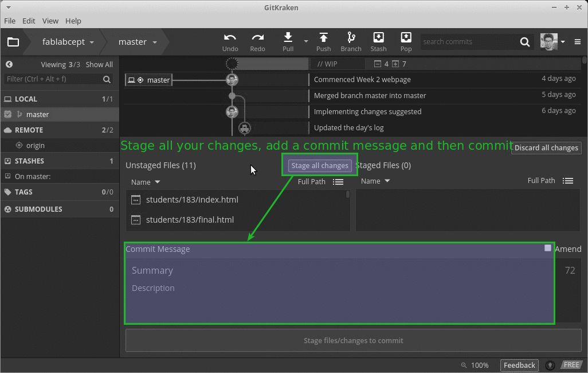Select local master branch in sidebar
Image resolution: width=588 pixels, height=373 pixels.
click(x=60, y=114)
